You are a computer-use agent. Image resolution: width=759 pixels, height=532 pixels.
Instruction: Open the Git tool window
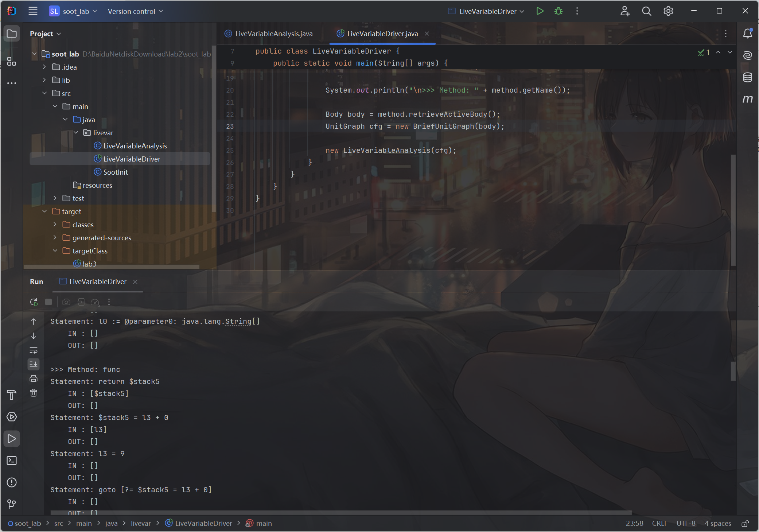[x=12, y=504]
